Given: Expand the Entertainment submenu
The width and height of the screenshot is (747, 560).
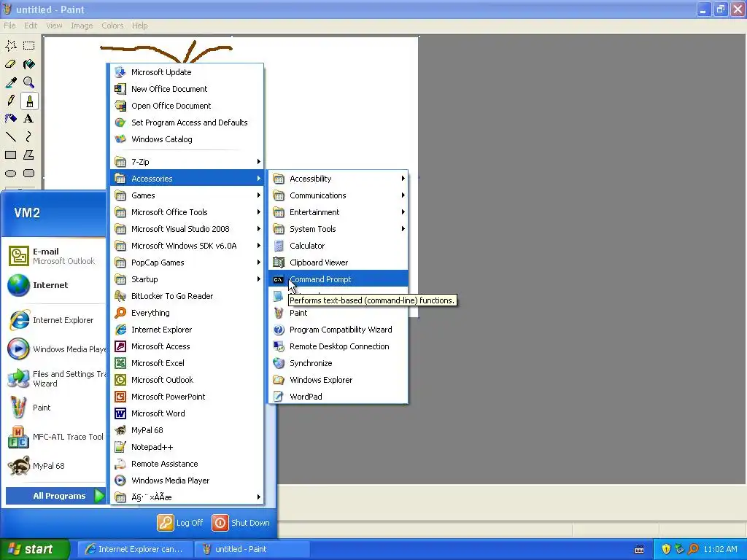Looking at the screenshot, I should (x=338, y=212).
